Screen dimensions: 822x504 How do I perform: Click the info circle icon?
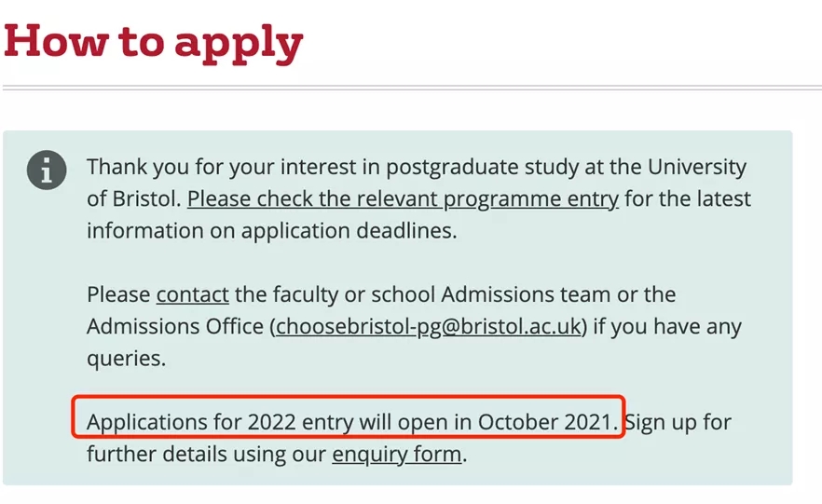[47, 170]
